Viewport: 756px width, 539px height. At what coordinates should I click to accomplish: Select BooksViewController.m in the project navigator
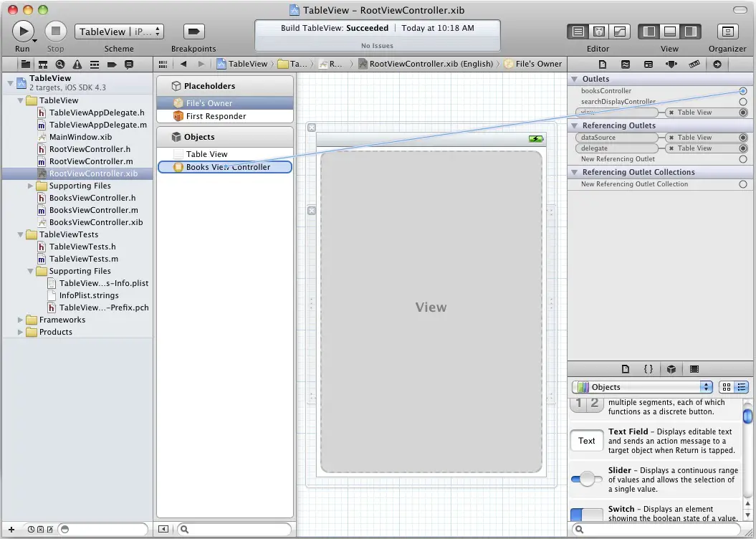[93, 210]
